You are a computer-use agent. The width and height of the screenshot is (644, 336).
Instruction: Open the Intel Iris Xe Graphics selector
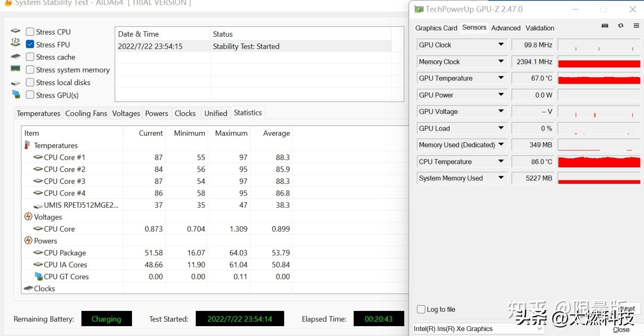tap(478, 329)
